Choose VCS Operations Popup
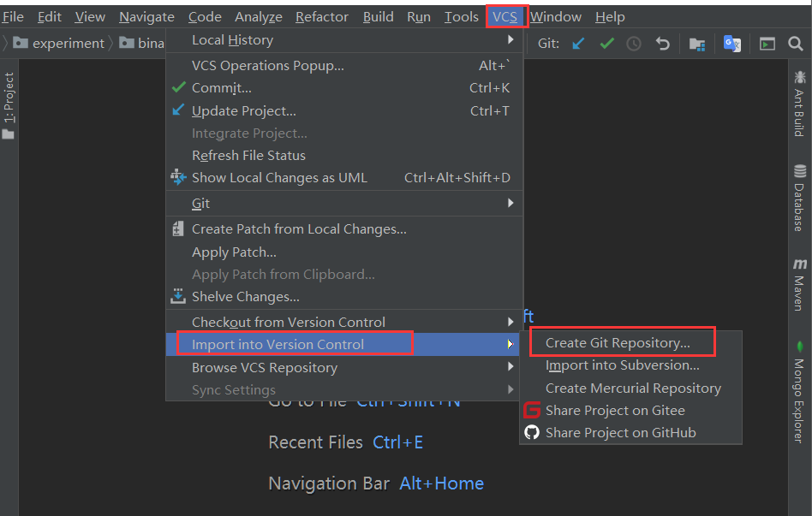The image size is (812, 516). point(344,66)
